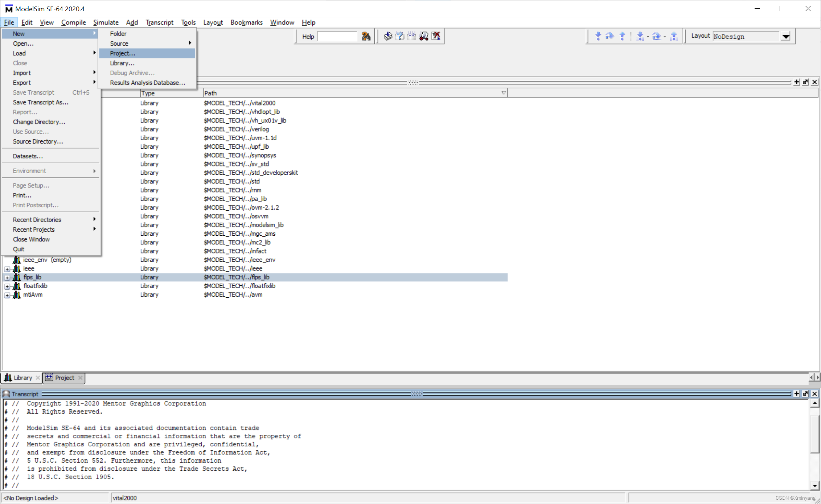Close the Project tab via its small x
821x504 pixels.
(80, 378)
